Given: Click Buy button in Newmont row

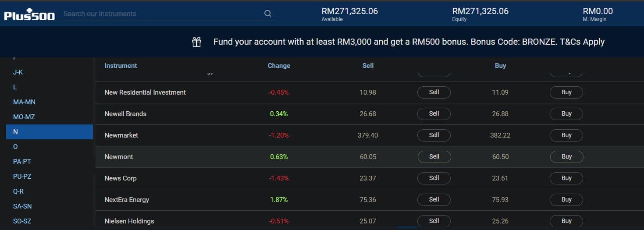Looking at the screenshot, I should [566, 157].
